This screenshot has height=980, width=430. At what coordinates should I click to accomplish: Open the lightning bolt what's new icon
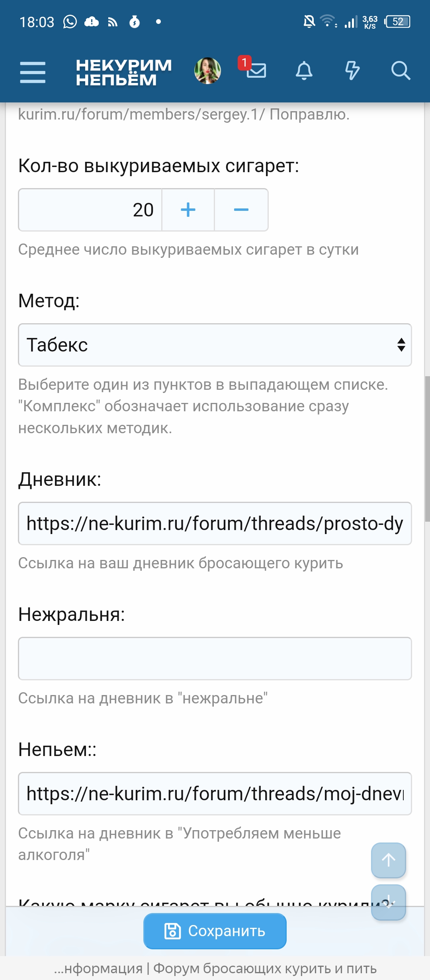coord(352,71)
